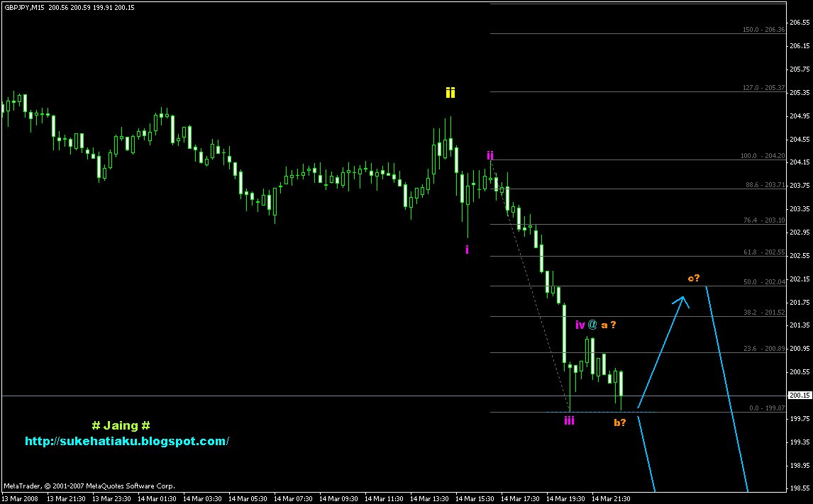
Task: Click 205.35 on the price axis
Action: pyautogui.click(x=800, y=92)
